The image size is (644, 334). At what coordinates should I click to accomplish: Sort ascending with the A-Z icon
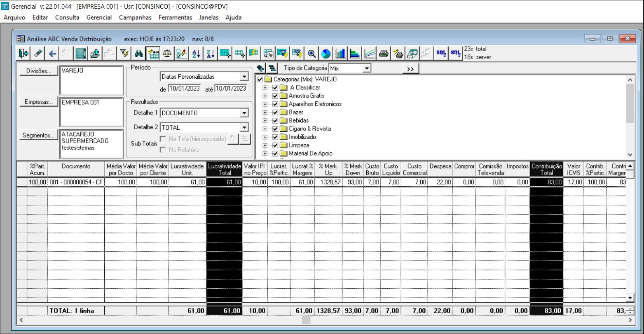[196, 54]
